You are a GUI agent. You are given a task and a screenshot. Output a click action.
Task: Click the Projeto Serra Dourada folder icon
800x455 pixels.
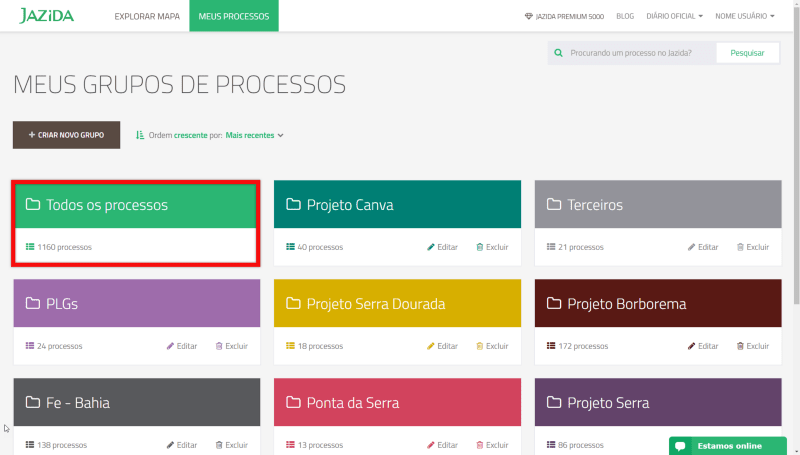(x=293, y=304)
